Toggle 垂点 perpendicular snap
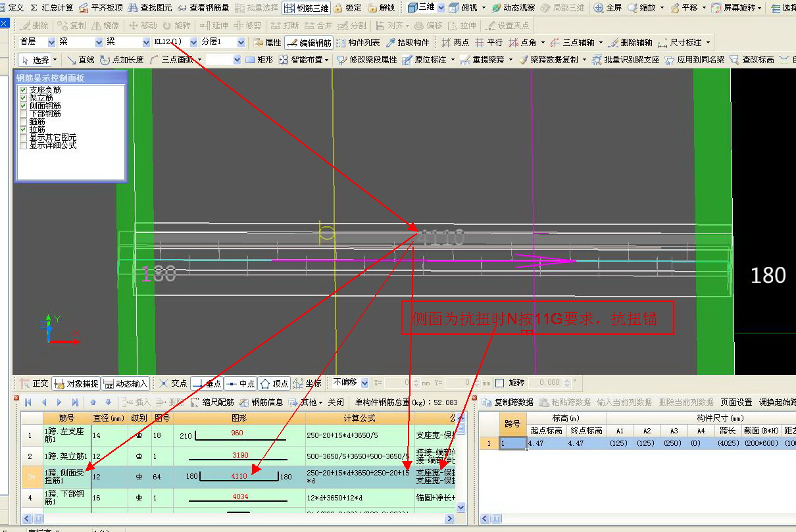 click(207, 383)
